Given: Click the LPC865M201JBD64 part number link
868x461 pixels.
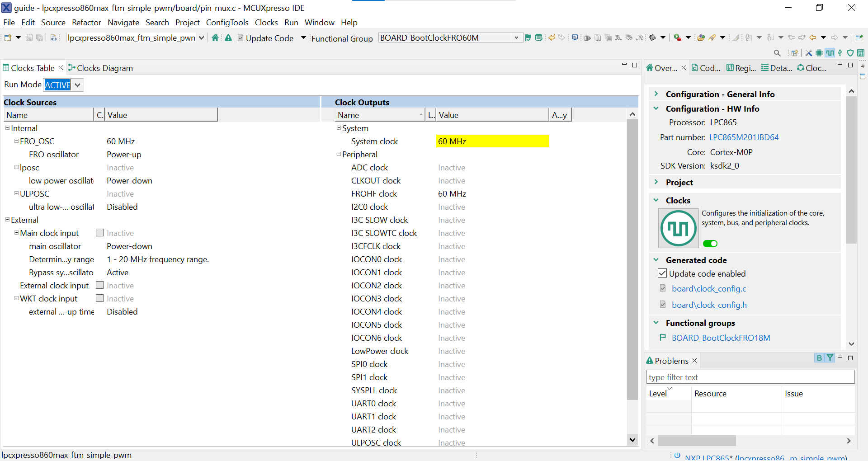Looking at the screenshot, I should 744,137.
